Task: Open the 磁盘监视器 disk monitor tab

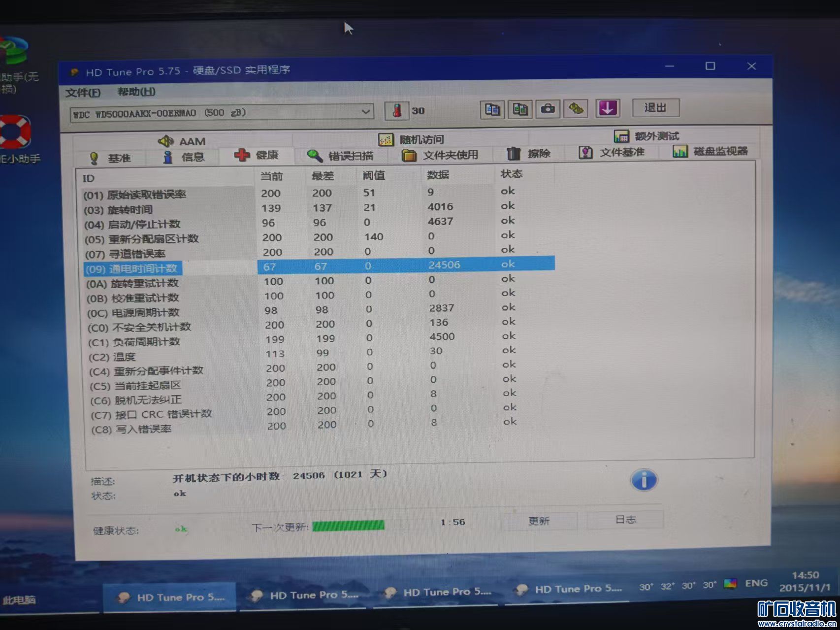Action: pos(710,151)
